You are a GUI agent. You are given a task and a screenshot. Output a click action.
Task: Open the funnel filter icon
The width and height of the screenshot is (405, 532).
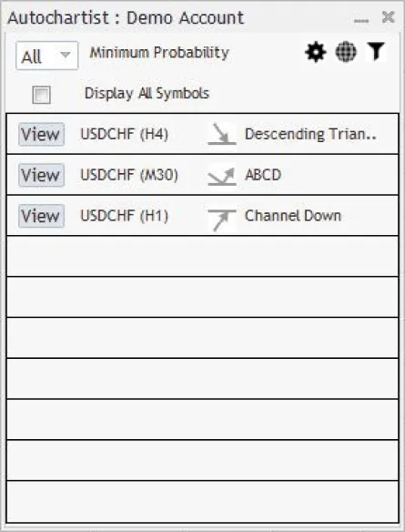click(x=376, y=52)
